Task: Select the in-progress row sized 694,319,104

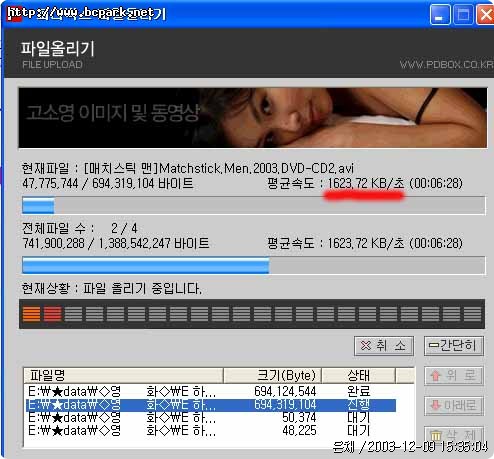Action: (x=211, y=405)
